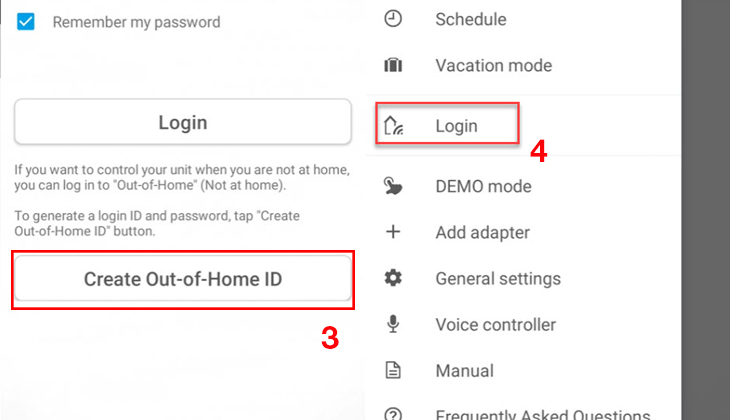Viewport: 730px width, 420px height.
Task: Click the Schedule clock icon
Action: pyautogui.click(x=393, y=19)
